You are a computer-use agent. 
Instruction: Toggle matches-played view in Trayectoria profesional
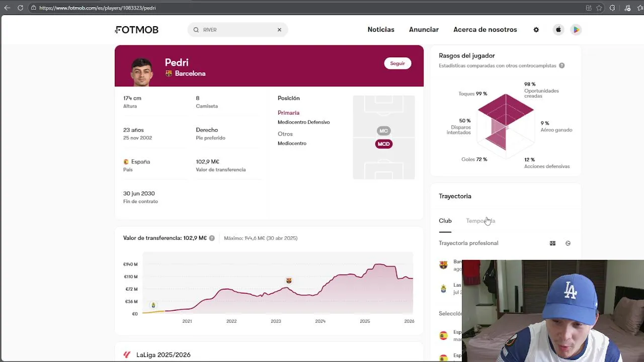pyautogui.click(x=552, y=243)
